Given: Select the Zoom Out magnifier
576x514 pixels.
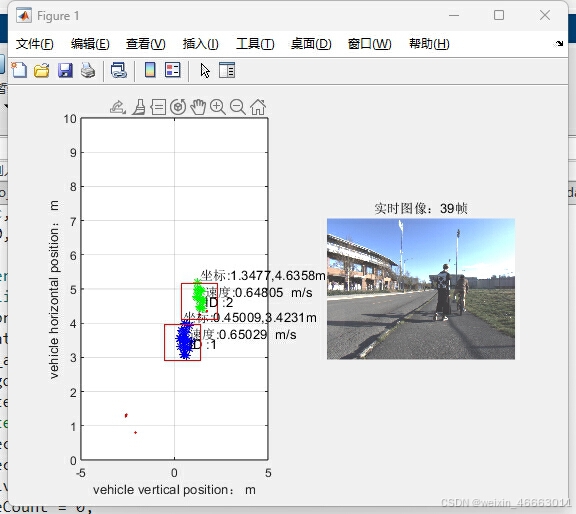Looking at the screenshot, I should (238, 107).
